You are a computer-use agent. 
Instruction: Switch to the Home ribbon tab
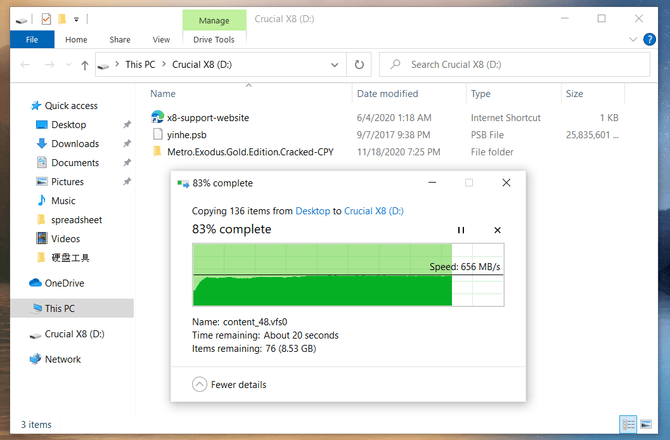(x=76, y=40)
